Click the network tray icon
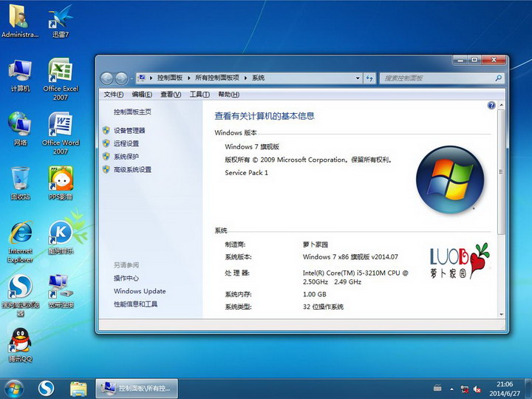The width and height of the screenshot is (532, 399). [464, 389]
